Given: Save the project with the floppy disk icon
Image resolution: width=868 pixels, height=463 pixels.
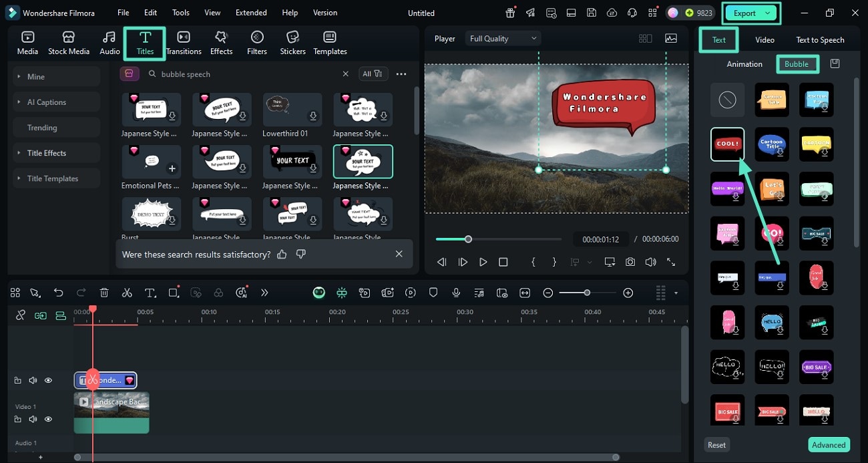Looking at the screenshot, I should tap(592, 13).
